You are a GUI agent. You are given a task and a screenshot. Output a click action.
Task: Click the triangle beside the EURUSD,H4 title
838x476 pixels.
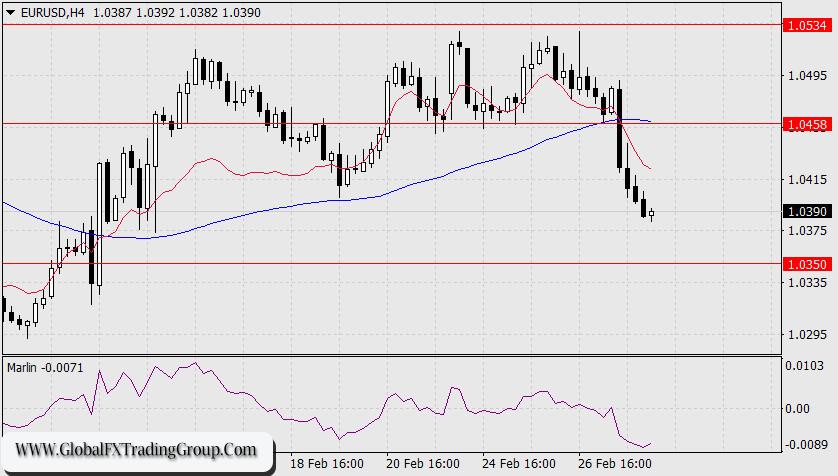(x=11, y=13)
